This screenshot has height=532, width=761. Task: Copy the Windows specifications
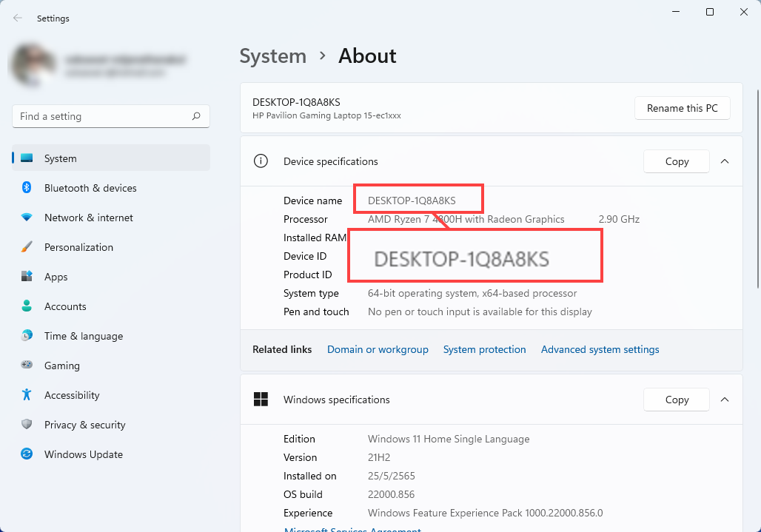click(x=677, y=400)
